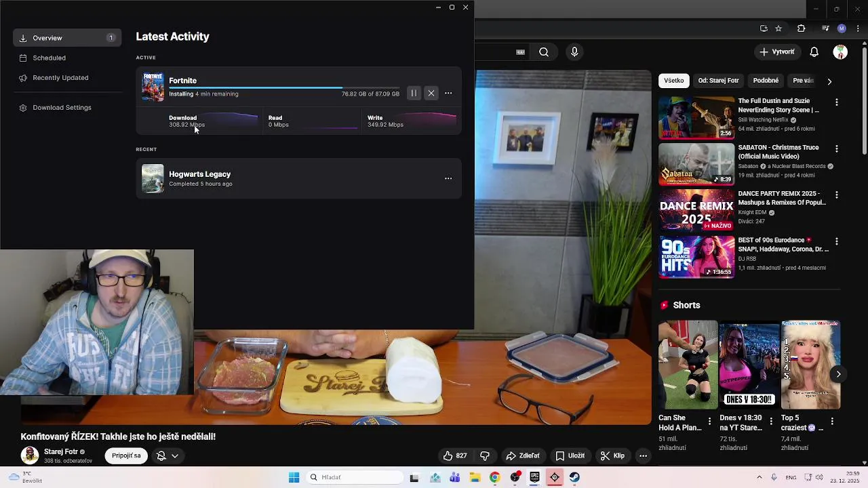Click the Fortnite install progress bar

coord(284,87)
